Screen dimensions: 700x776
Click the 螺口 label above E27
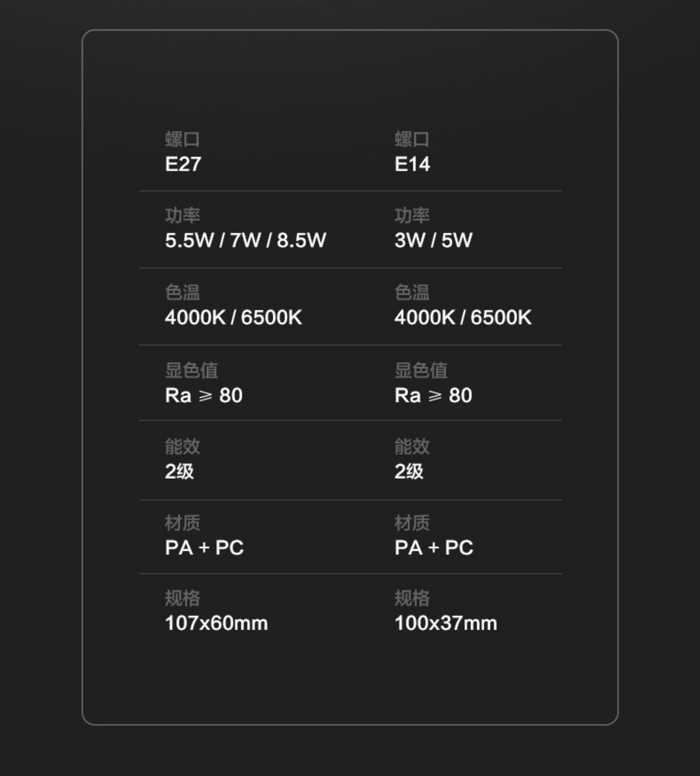coord(182,139)
